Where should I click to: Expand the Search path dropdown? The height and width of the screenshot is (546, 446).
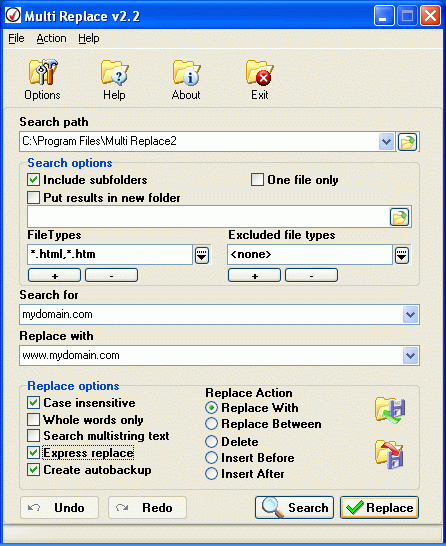point(386,142)
